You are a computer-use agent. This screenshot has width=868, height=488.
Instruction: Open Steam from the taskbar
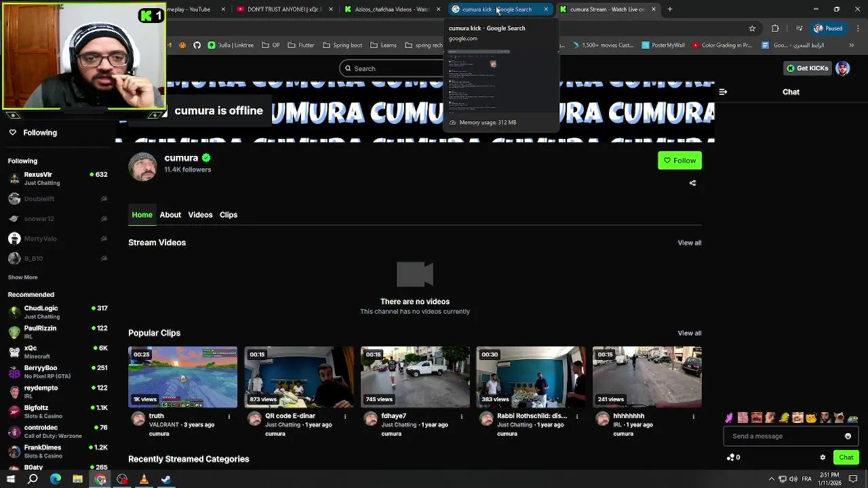[166, 479]
